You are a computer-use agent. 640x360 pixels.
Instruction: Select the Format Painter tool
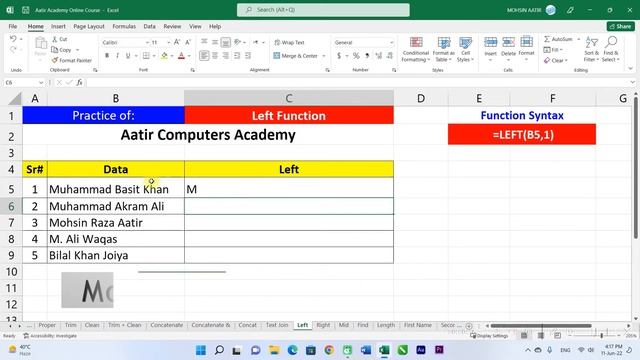tap(71, 60)
